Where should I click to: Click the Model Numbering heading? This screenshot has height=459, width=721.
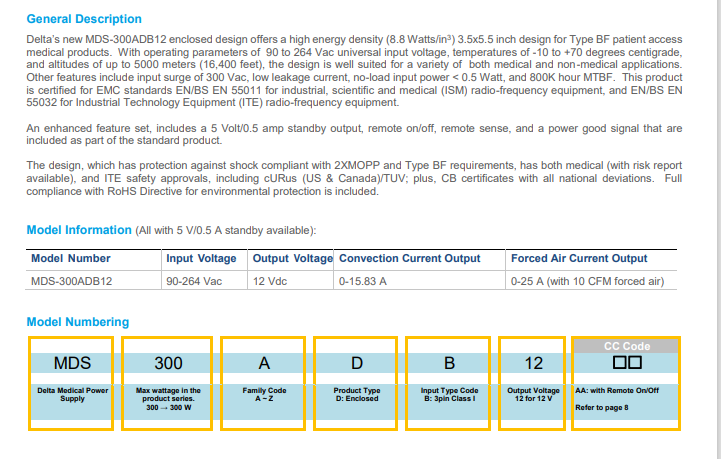point(77,322)
